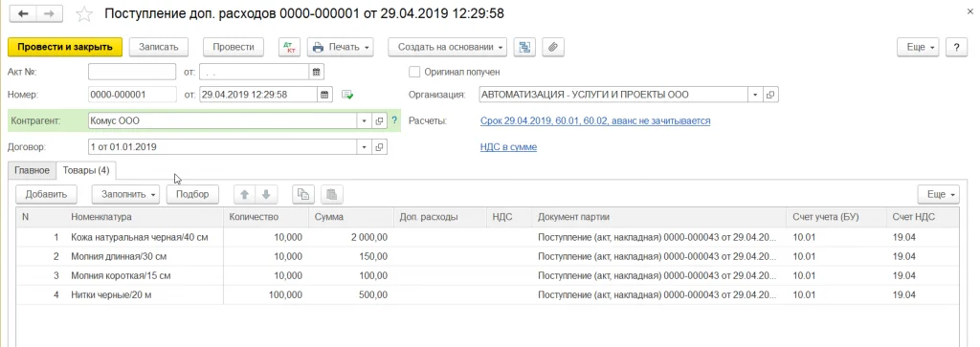Switch to the Главное tab
The width and height of the screenshot is (980, 347).
point(32,170)
